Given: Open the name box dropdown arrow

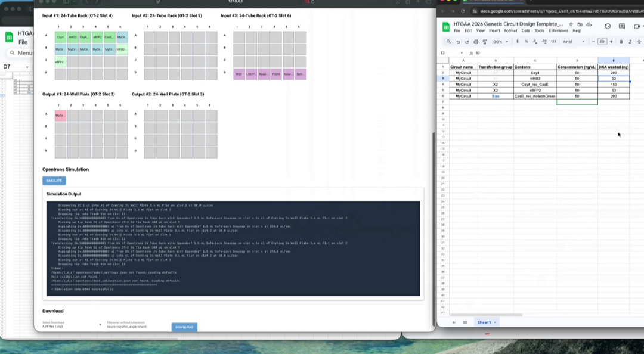Looking at the screenshot, I should click(462, 53).
